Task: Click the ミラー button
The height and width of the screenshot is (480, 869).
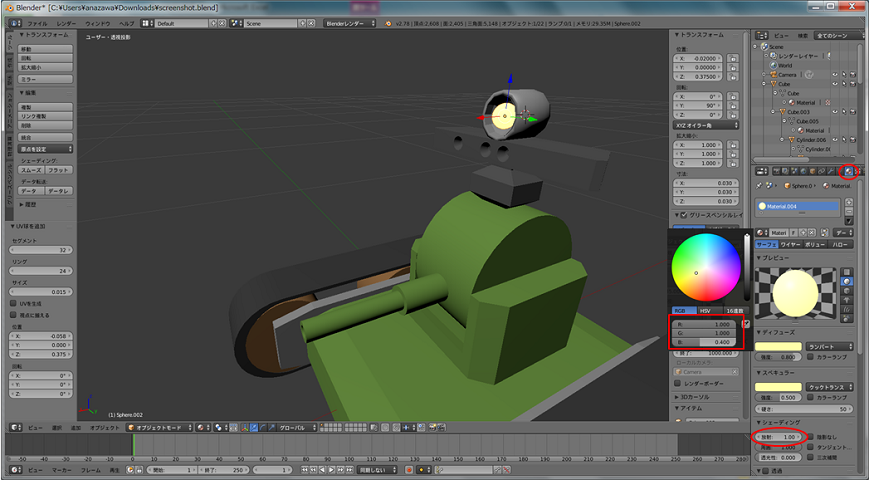Action: (x=45, y=78)
